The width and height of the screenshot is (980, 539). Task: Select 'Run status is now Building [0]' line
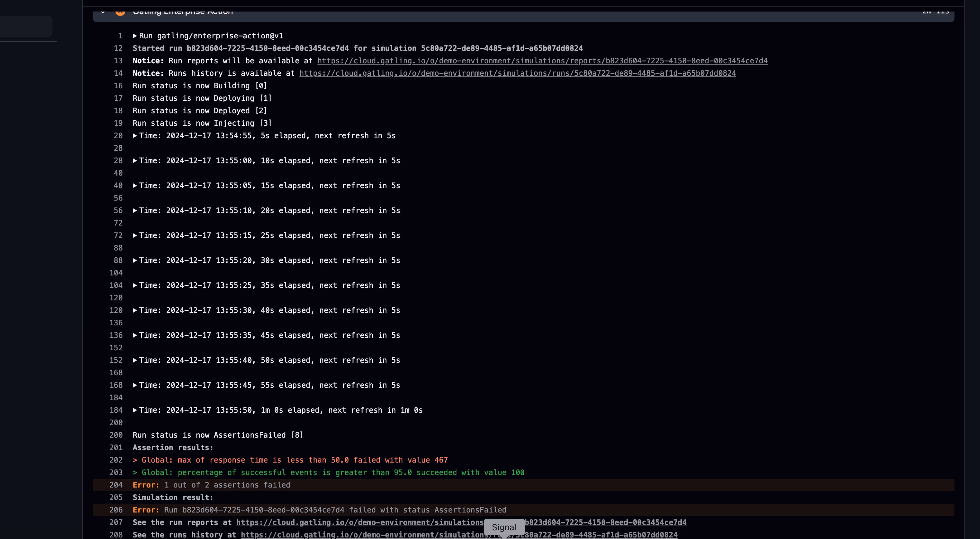[200, 86]
